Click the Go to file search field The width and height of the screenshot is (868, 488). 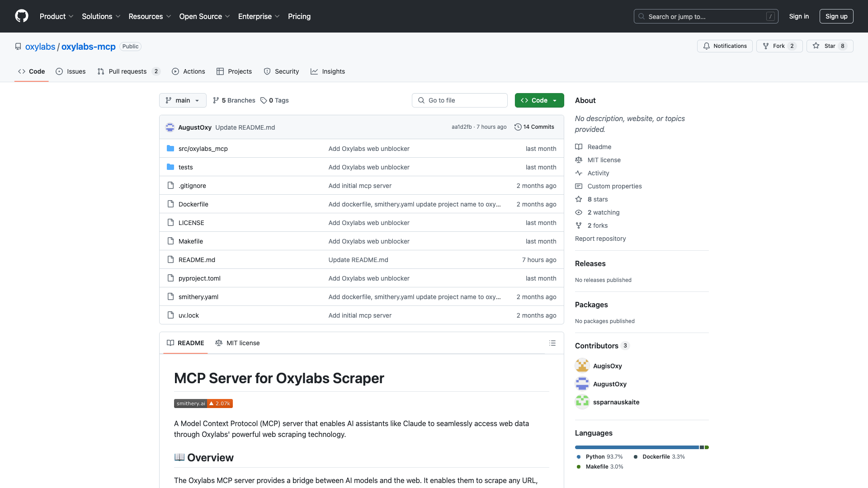point(459,100)
